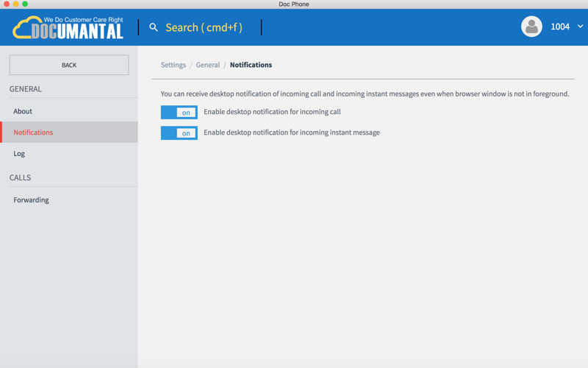Click the 'Enable desktop notification for incoming call' label
This screenshot has height=368, width=588.
pyautogui.click(x=272, y=112)
